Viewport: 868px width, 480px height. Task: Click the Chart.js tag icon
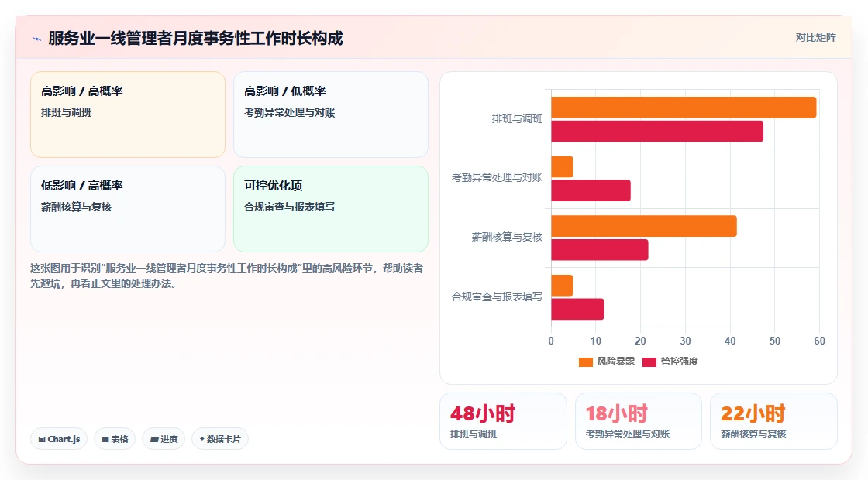coord(42,439)
